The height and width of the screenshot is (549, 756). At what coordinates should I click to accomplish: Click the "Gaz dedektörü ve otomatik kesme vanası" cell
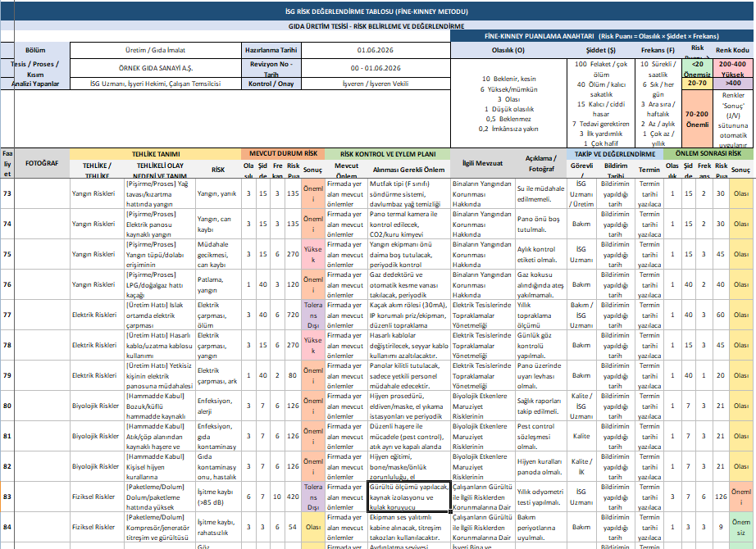(409, 284)
